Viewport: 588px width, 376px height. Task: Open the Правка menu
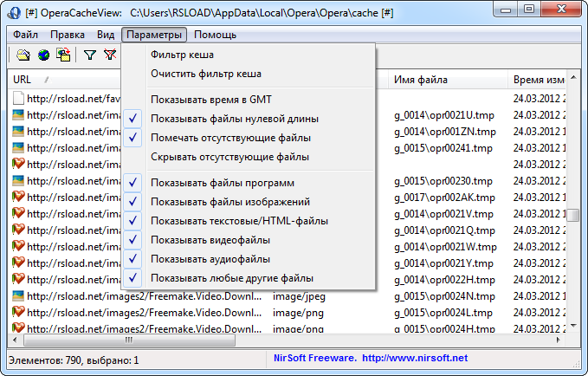pos(68,35)
